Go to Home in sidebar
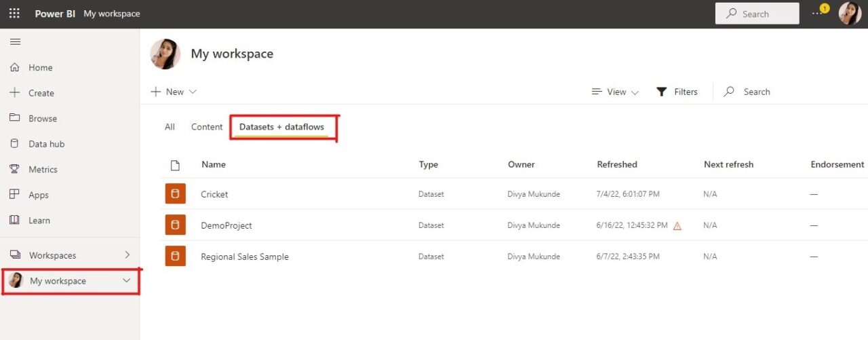Screen dimensions: 868x340 [40, 68]
